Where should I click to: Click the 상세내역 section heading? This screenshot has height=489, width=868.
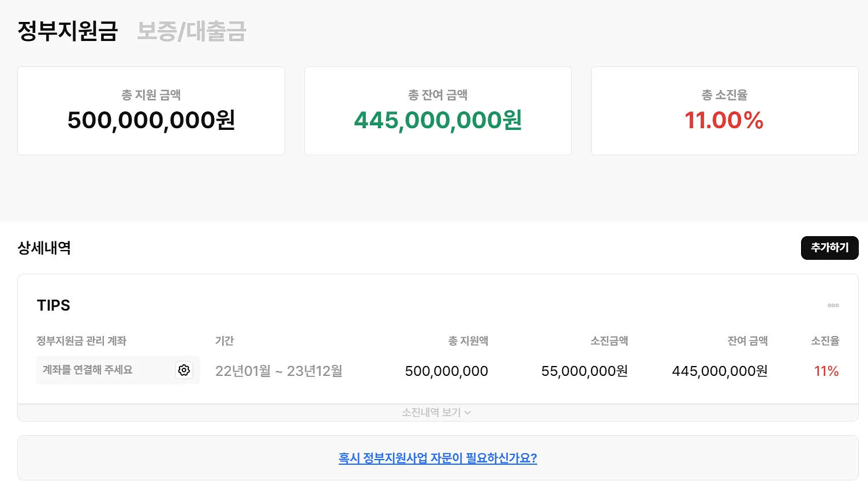pyautogui.click(x=44, y=248)
